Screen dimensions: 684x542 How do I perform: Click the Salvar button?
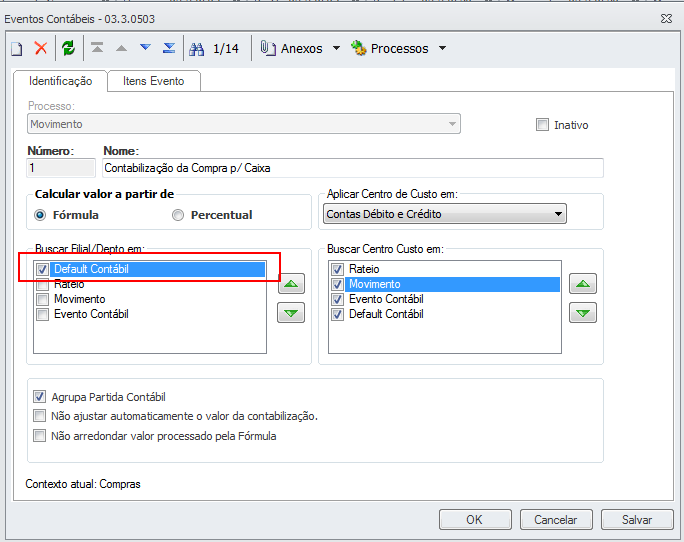point(637,520)
